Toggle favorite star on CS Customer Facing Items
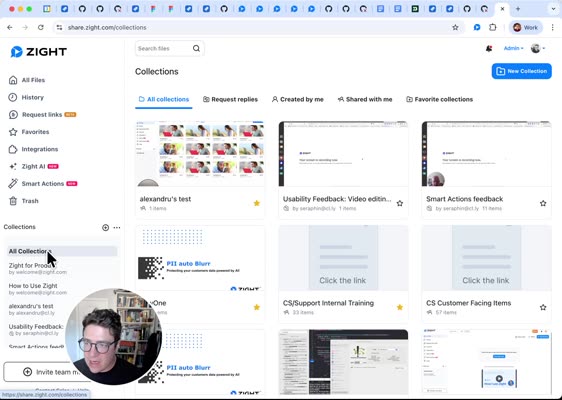 tap(543, 307)
